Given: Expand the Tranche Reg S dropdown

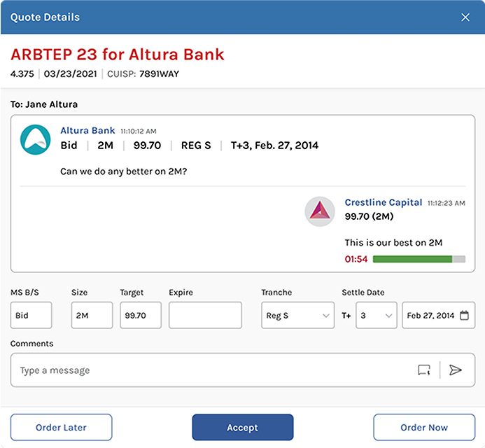Looking at the screenshot, I should click(x=297, y=316).
